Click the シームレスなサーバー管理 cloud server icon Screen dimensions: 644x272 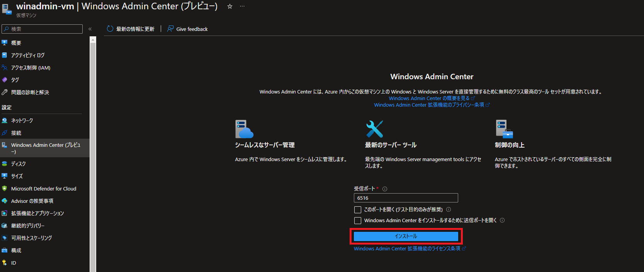[x=244, y=129]
